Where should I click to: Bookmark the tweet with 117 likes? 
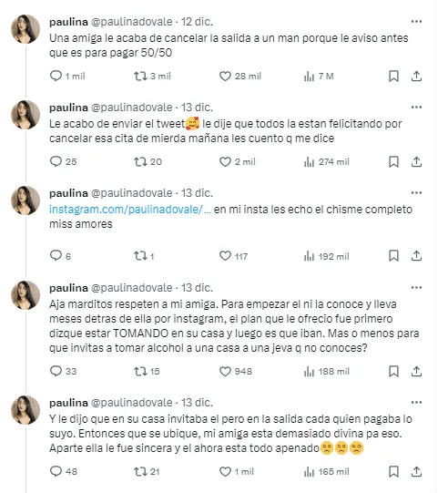pos(393,256)
